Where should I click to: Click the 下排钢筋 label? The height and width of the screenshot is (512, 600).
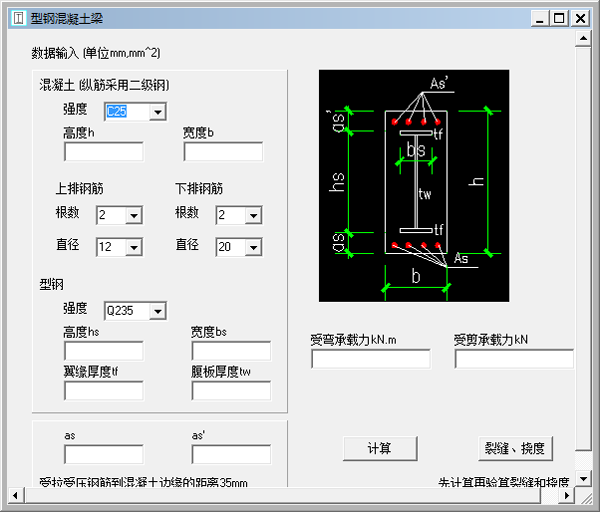pos(199,189)
